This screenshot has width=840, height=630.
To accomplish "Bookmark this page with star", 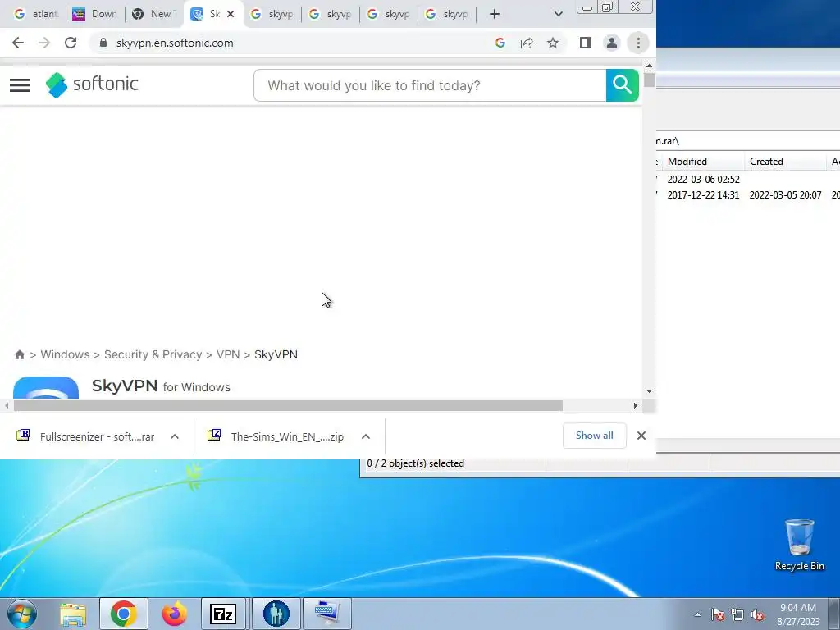I will tap(553, 43).
